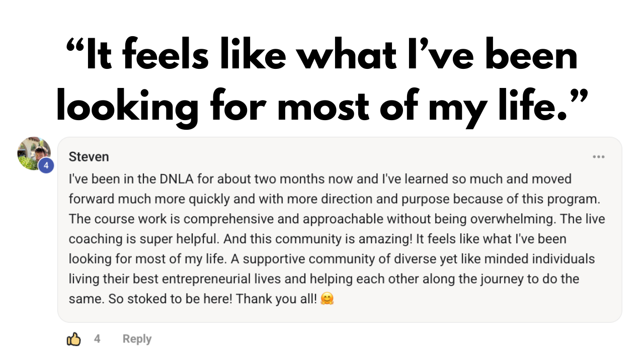Open the three-dot comment options menu
Image resolution: width=644 pixels, height=362 pixels.
click(598, 157)
